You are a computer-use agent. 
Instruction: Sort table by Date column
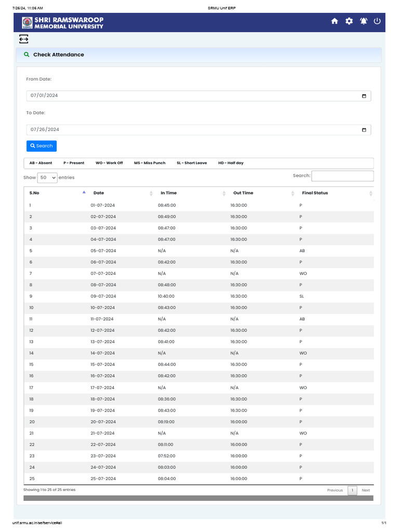pyautogui.click(x=99, y=193)
